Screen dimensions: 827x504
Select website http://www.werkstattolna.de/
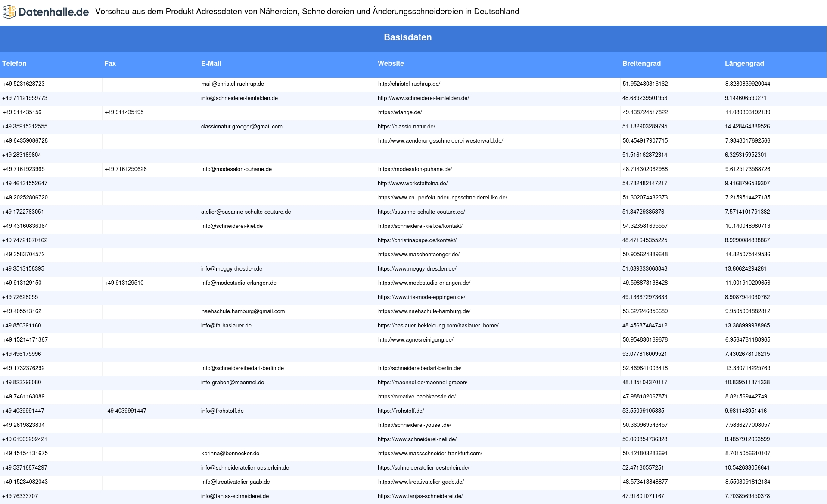tap(413, 184)
